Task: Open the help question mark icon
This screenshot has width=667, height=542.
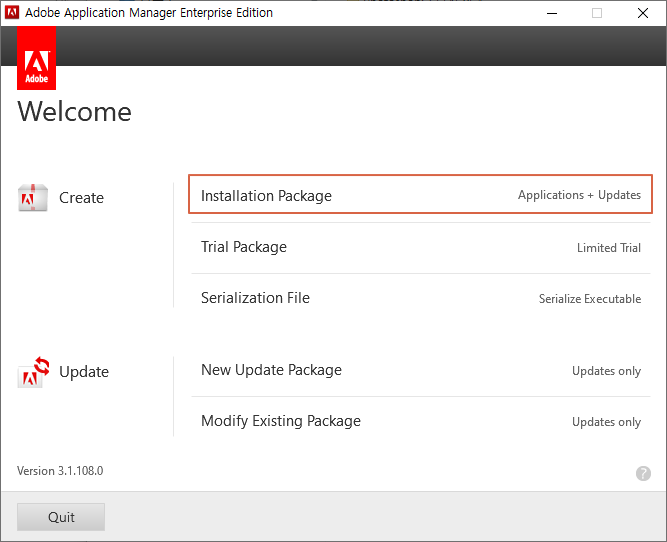Action: pos(643,473)
